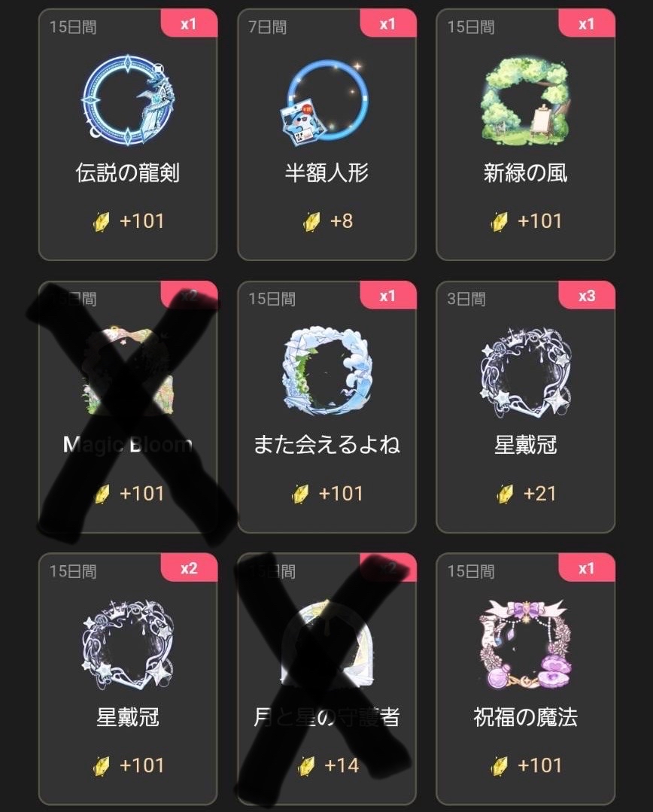Viewport: 653px width, 812px height.
Task: Click the 7日間 duration label on 半額人形
Action: (x=267, y=26)
